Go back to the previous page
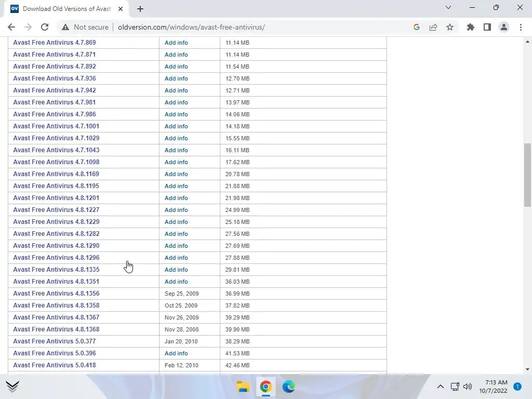 [x=11, y=27]
